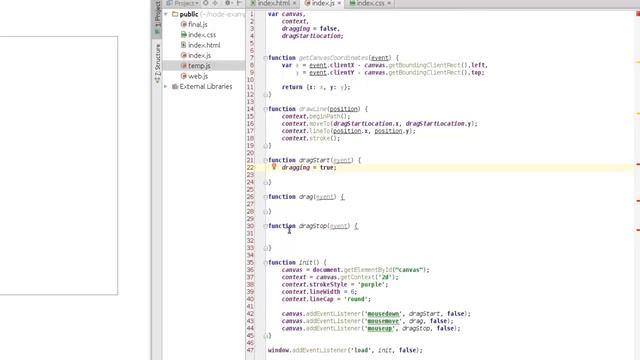640x360 pixels.
Task: Click the 'round' lineCap value
Action: click(356, 299)
